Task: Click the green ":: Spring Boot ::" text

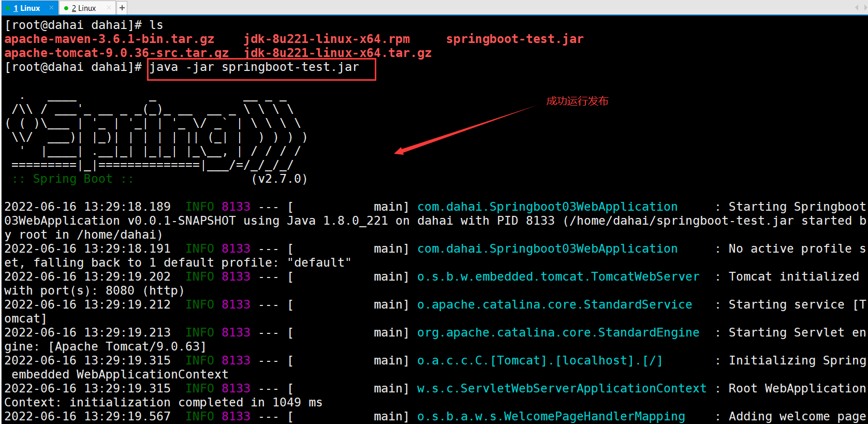Action: pos(72,179)
